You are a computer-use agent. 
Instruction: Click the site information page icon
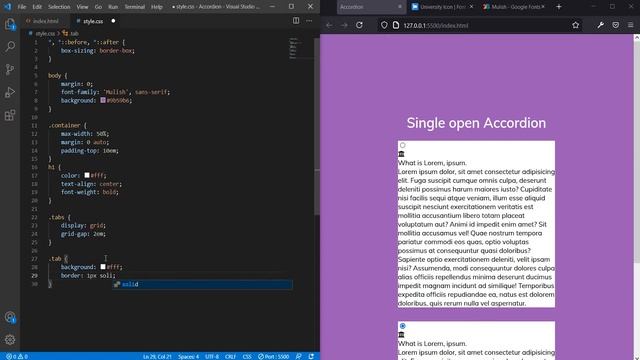(x=396, y=25)
